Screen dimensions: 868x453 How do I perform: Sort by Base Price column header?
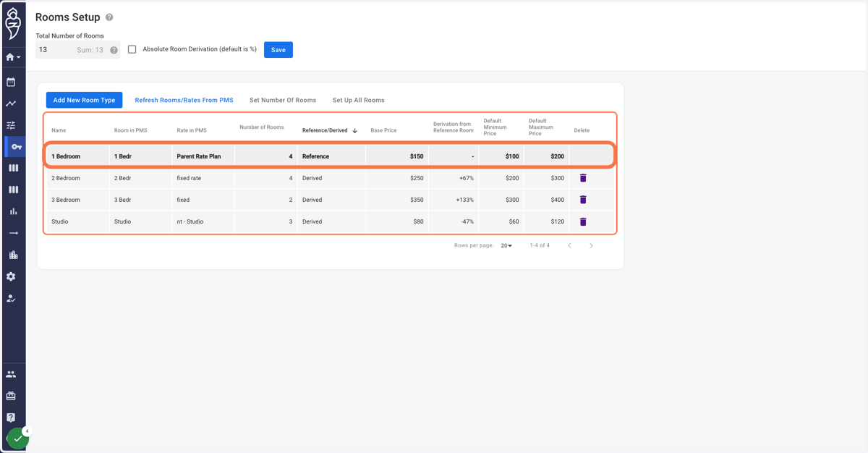coord(383,130)
